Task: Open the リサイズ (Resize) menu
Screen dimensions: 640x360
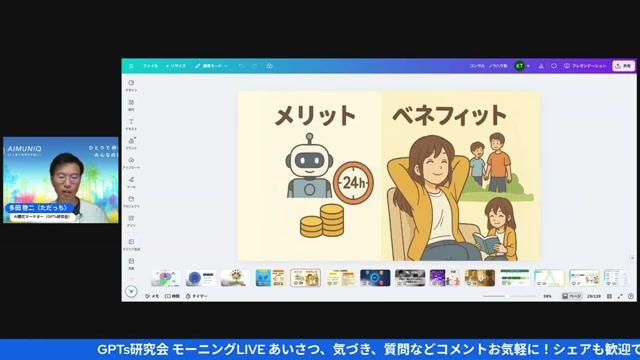Action: click(176, 66)
